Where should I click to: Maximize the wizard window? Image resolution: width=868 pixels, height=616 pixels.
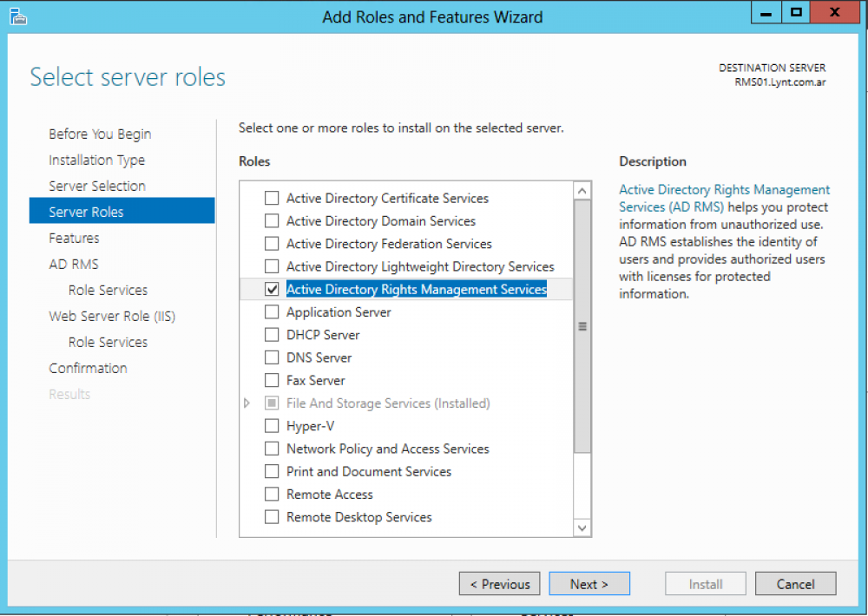pyautogui.click(x=796, y=12)
